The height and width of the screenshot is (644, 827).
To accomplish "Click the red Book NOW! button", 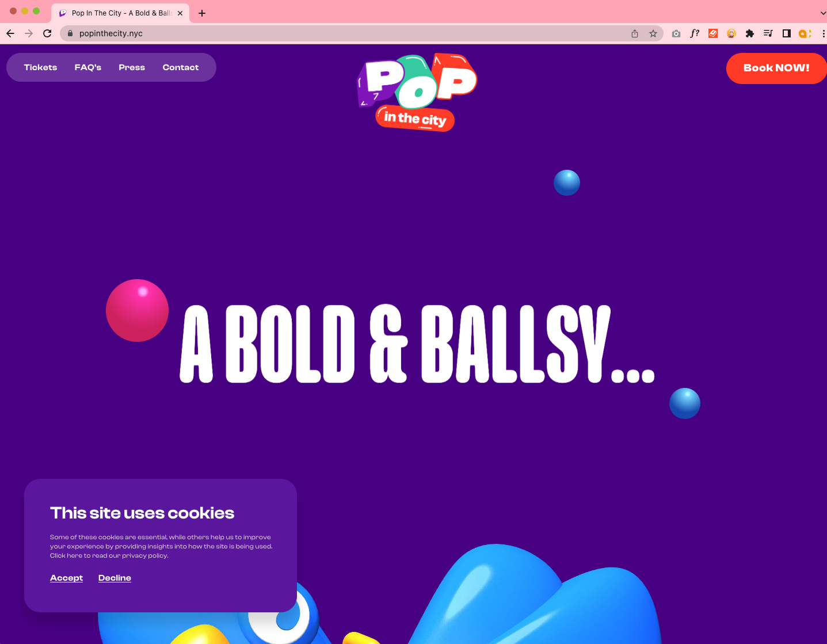I will click(776, 68).
